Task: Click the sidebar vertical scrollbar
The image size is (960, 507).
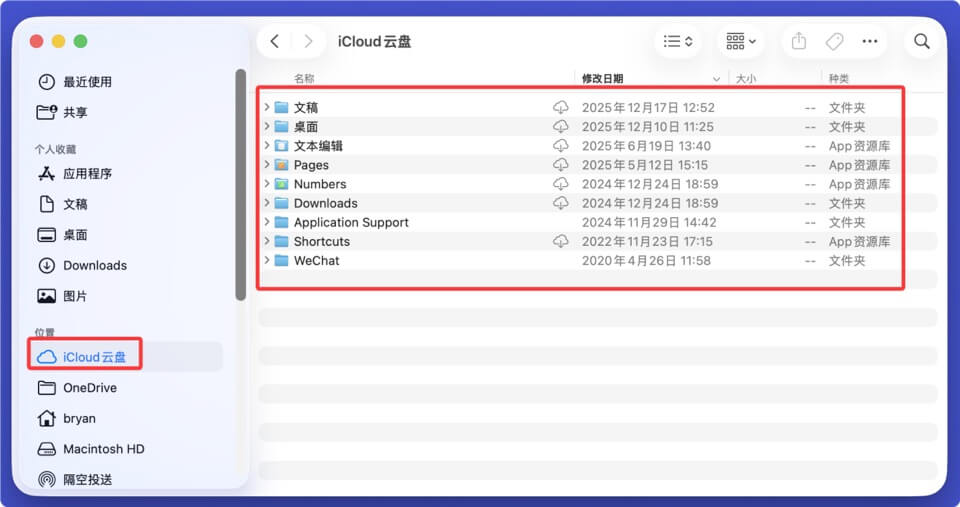Action: point(240,185)
